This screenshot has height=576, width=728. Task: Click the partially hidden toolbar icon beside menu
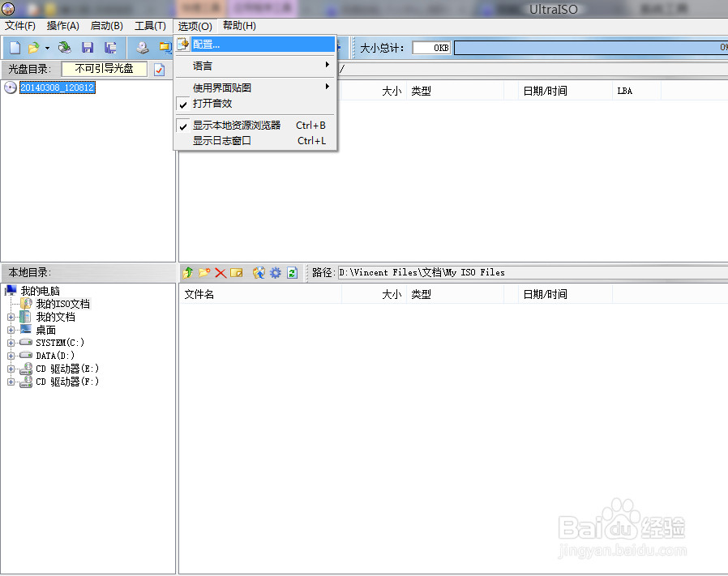(165, 47)
